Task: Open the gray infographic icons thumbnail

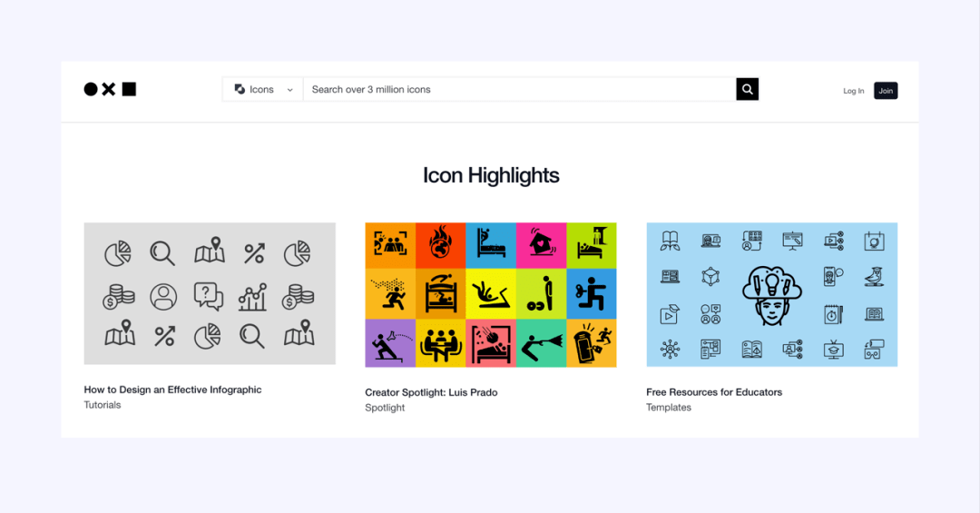Action: 210,293
